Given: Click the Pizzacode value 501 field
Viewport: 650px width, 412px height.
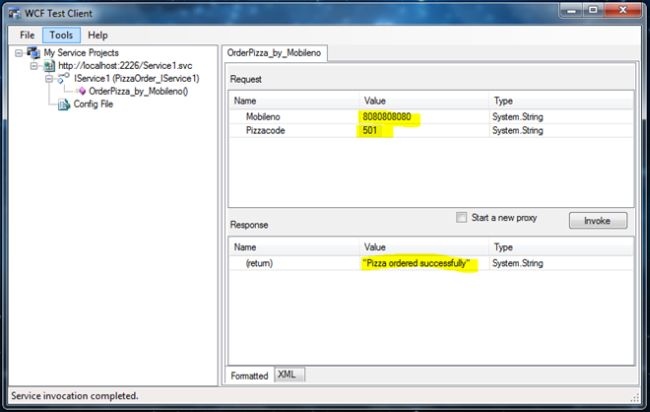Looking at the screenshot, I should (423, 131).
